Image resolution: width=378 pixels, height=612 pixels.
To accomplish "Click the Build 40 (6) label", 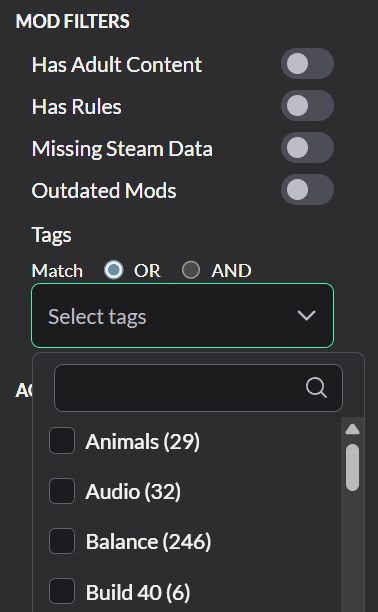I will (138, 592).
